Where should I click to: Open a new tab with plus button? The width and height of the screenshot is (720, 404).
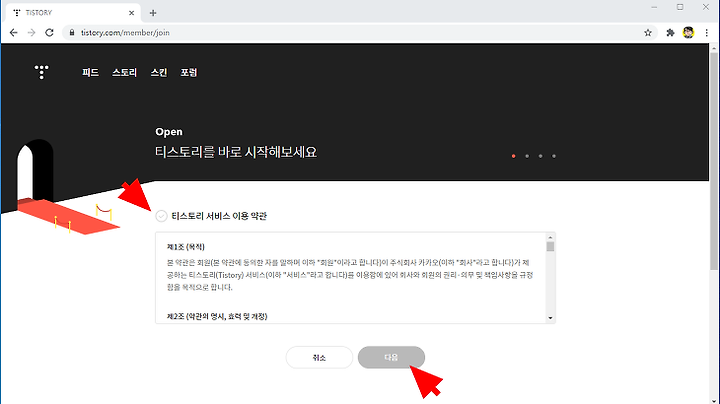tap(153, 13)
